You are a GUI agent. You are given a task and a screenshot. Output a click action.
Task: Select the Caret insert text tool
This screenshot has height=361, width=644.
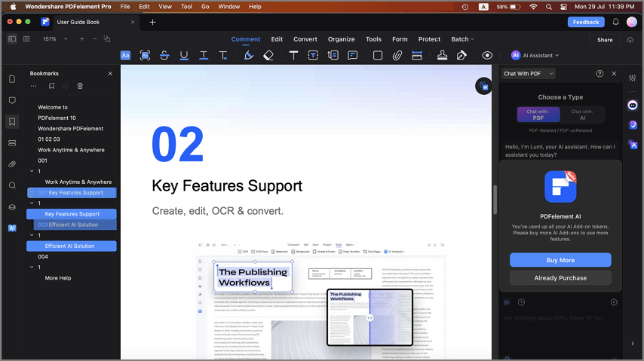click(223, 56)
